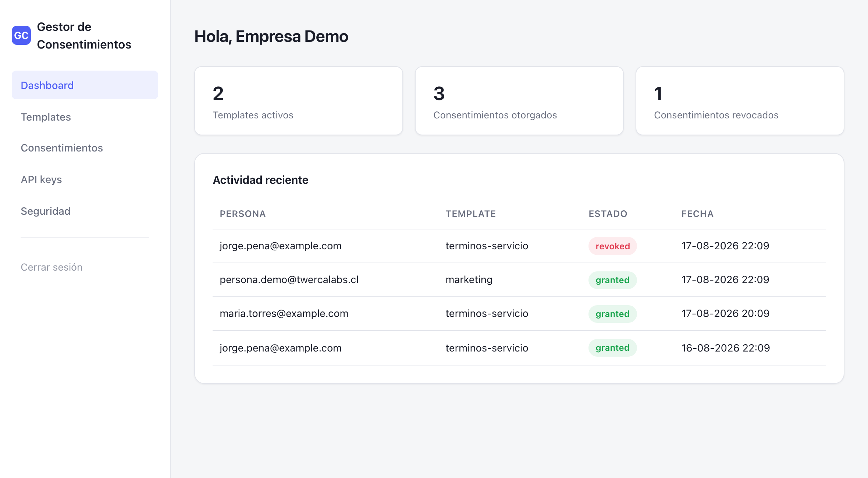Click terminos-servicio in the revoked row
The width and height of the screenshot is (868, 478).
point(487,246)
